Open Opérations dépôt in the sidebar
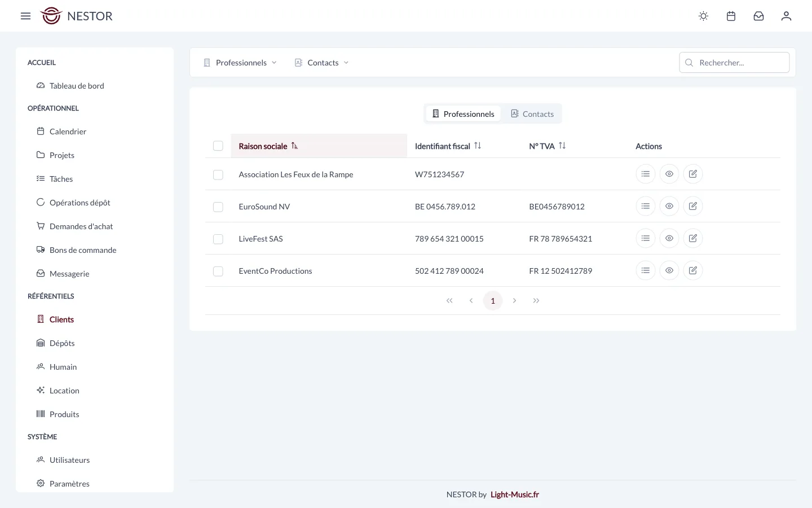Image resolution: width=812 pixels, height=508 pixels. (95, 203)
